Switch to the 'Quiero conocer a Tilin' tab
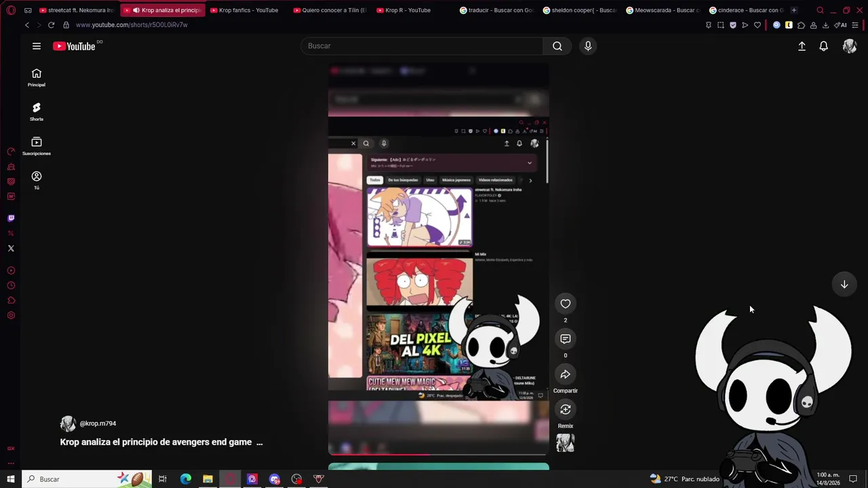Screen dimensions: 868x488 330,10
